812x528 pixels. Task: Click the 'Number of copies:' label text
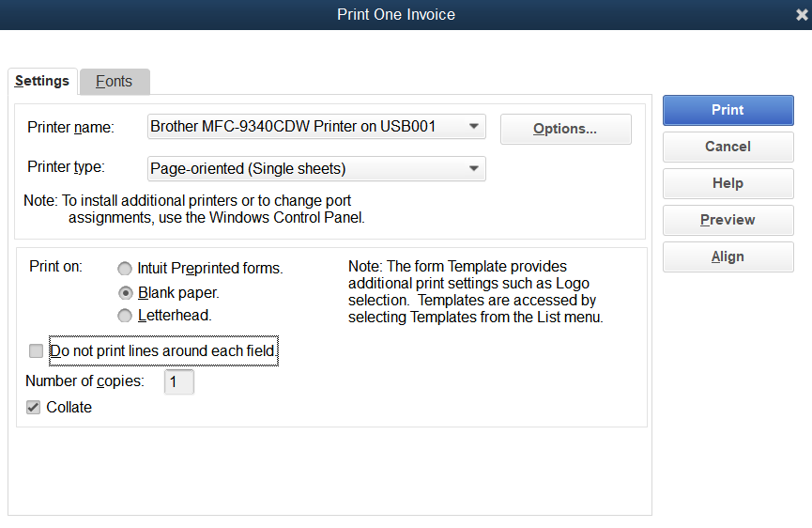tap(84, 381)
